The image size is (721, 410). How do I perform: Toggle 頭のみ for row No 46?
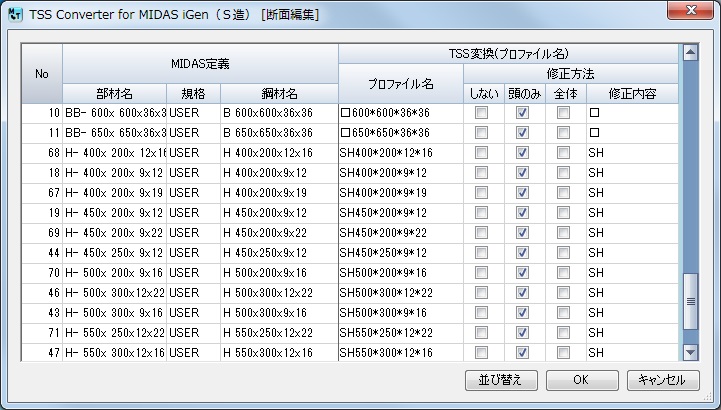click(x=522, y=293)
